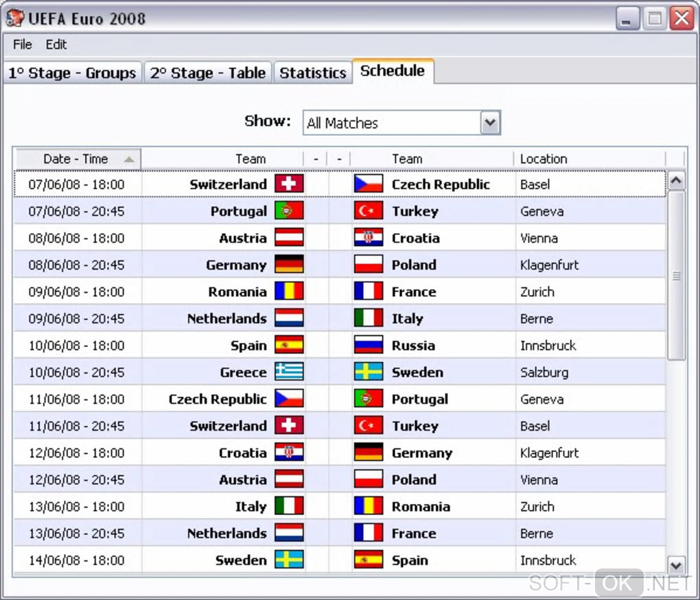Click Sweden flag in the 14/06/08 18:00 row

click(289, 560)
